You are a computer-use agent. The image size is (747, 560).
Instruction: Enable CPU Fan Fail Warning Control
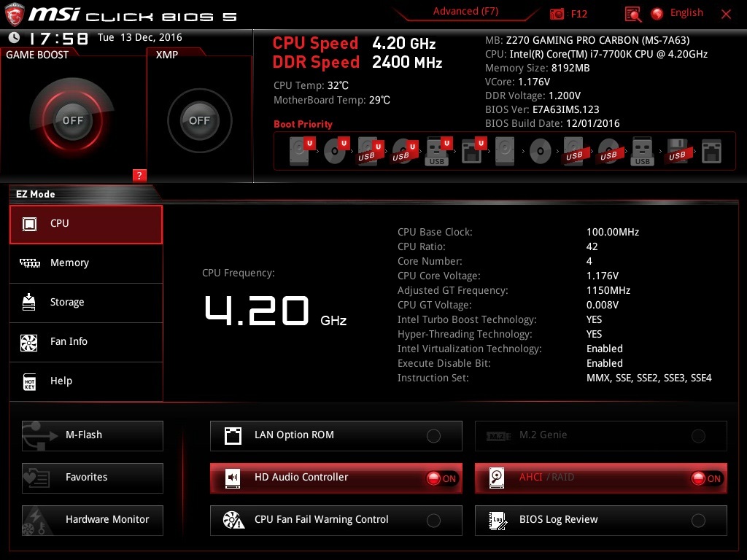(x=433, y=521)
